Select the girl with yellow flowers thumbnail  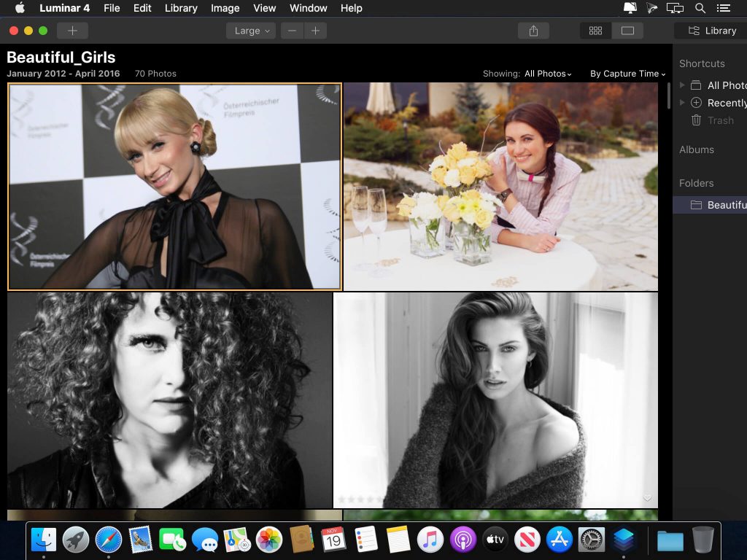500,186
